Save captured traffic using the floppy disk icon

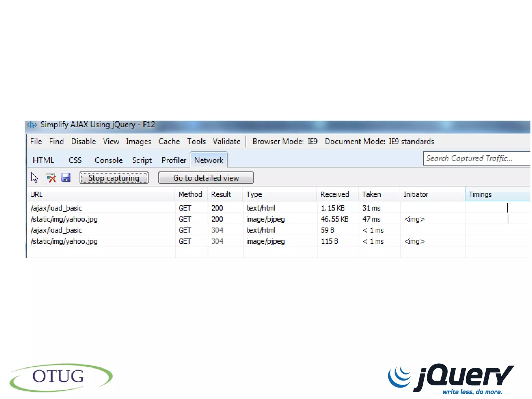click(x=66, y=178)
